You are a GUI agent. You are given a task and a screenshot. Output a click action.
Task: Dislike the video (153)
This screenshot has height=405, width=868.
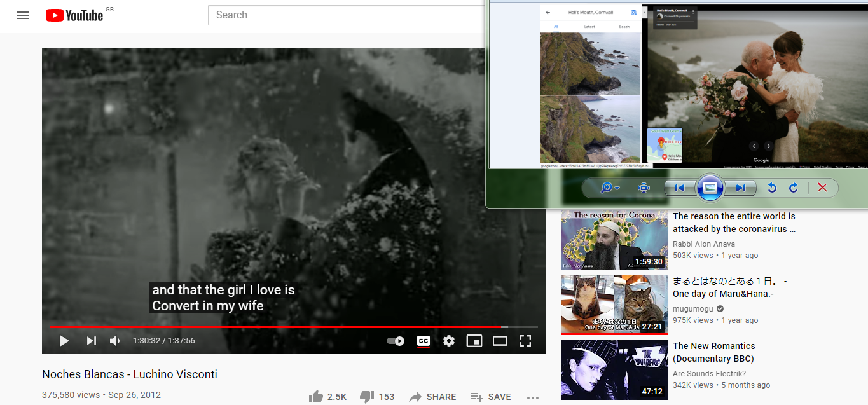(x=377, y=397)
